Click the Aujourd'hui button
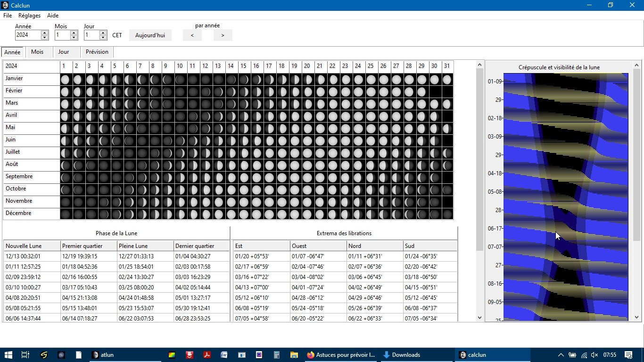This screenshot has height=362, width=644. point(150,35)
